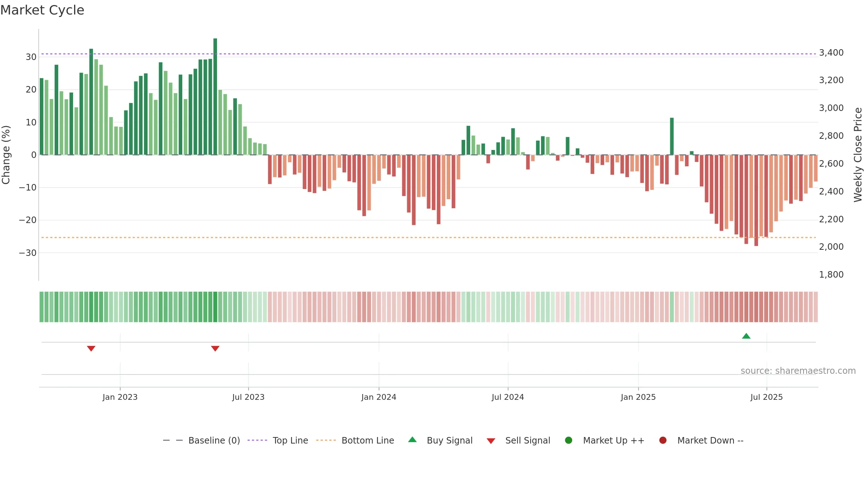
Task: Click the Jul 2025 x-axis label
Action: pos(767,397)
